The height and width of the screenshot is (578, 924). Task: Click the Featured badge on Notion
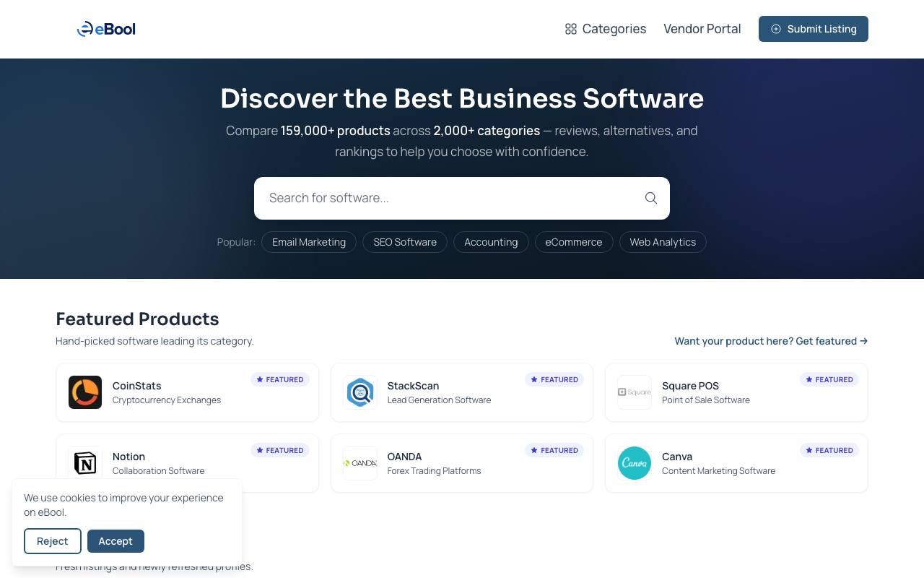click(x=280, y=450)
